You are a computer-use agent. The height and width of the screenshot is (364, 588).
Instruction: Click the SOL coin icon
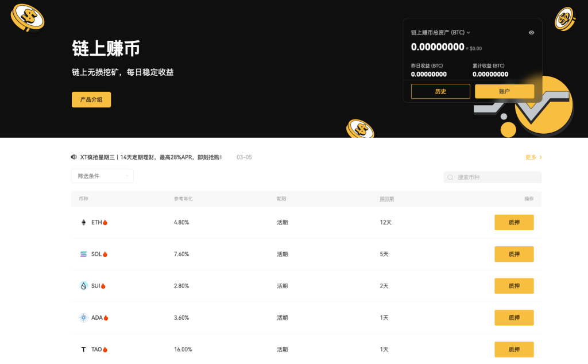click(x=83, y=254)
